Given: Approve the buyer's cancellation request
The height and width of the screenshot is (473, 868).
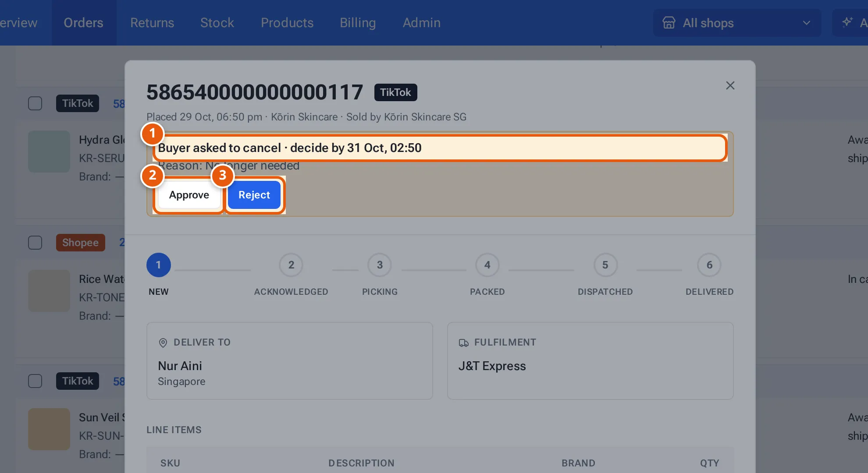Looking at the screenshot, I should [189, 195].
